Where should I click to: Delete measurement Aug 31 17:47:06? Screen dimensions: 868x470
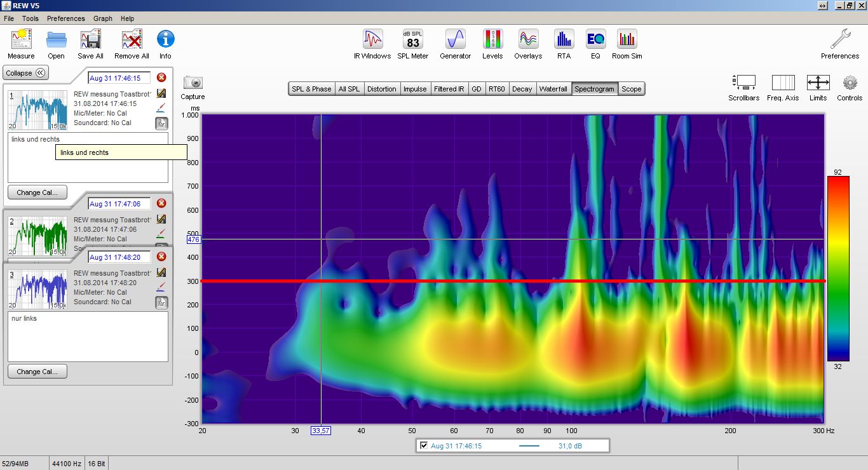tap(161, 203)
